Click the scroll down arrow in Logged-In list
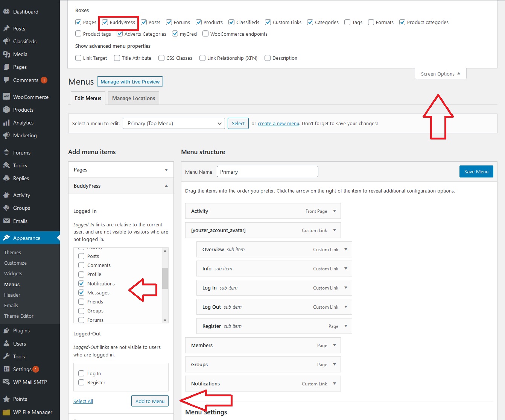Image resolution: width=505 pixels, height=420 pixels. point(165,320)
